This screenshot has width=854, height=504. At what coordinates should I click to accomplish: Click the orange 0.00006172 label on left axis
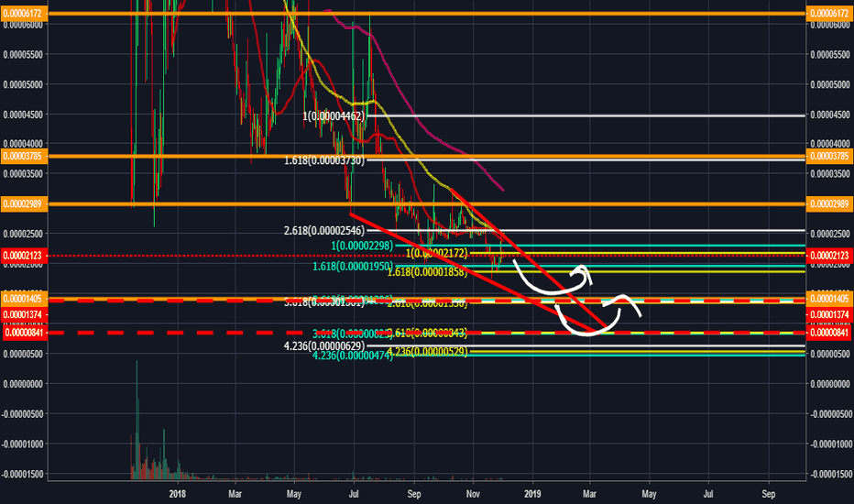point(24,13)
